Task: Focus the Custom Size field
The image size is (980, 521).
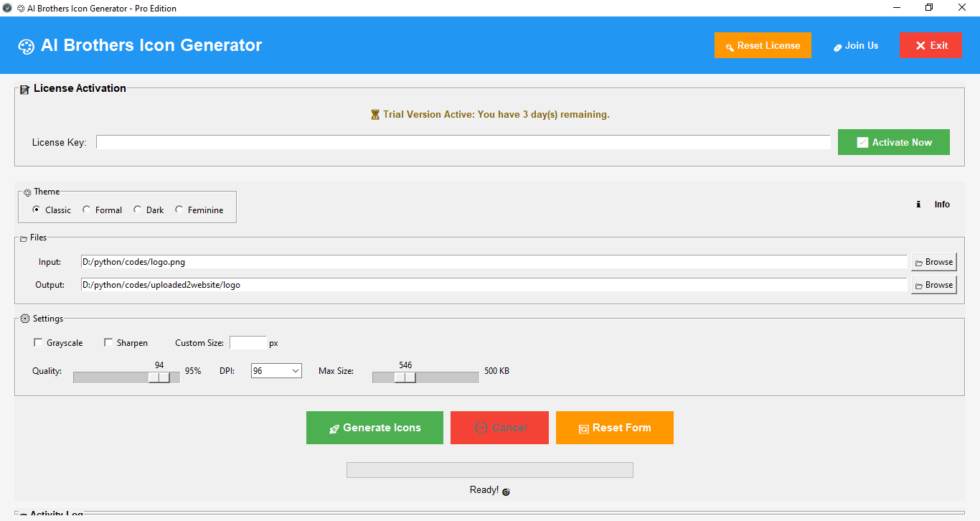Action: click(248, 343)
